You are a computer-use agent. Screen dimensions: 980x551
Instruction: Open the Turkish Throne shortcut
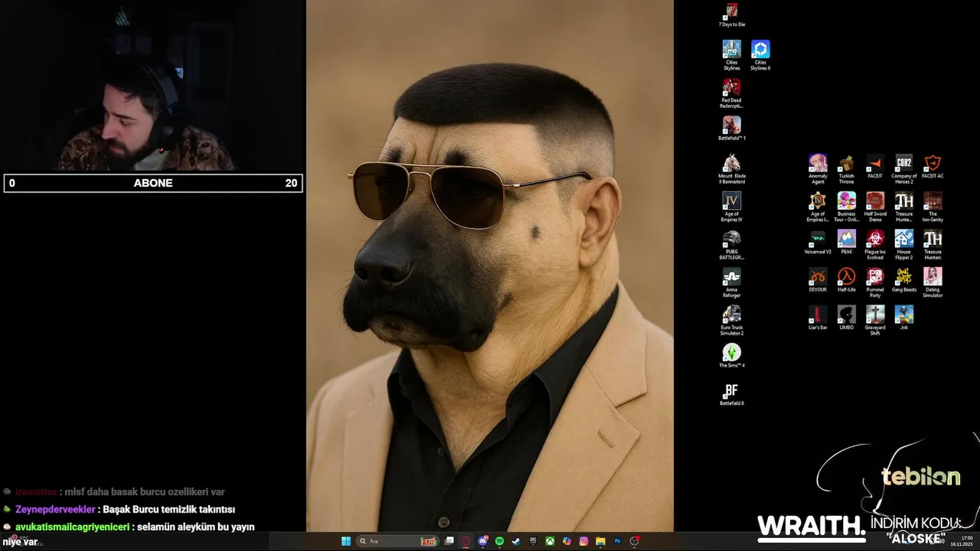[846, 168]
